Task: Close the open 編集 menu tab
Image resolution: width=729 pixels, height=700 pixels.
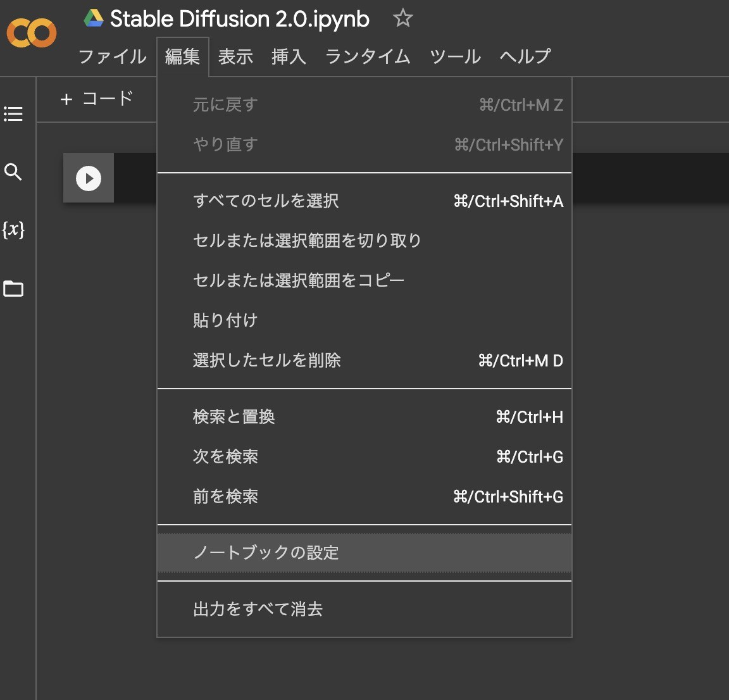Action: tap(183, 57)
